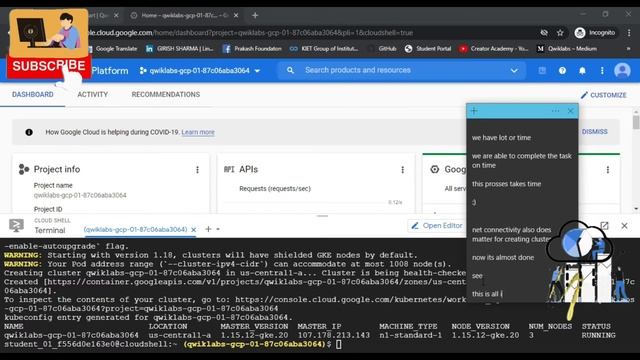
Task: Open Project info card options menu
Action: (198, 170)
